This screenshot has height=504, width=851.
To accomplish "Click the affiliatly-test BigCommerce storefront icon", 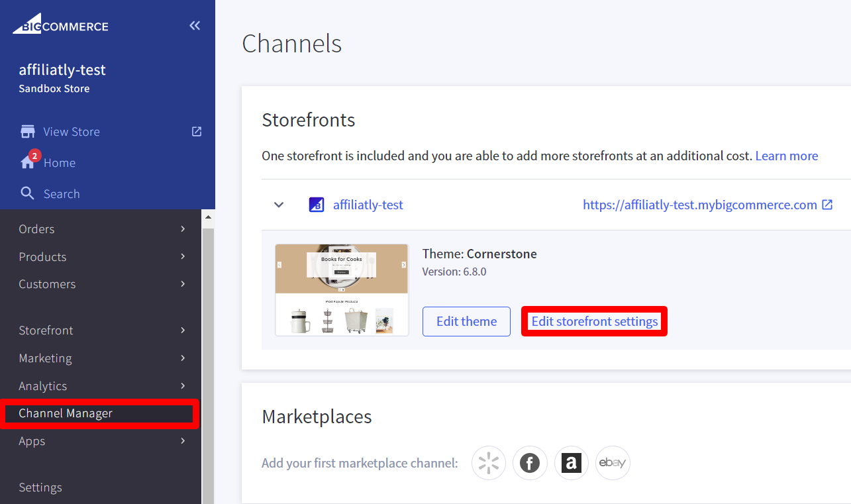I will (x=317, y=205).
